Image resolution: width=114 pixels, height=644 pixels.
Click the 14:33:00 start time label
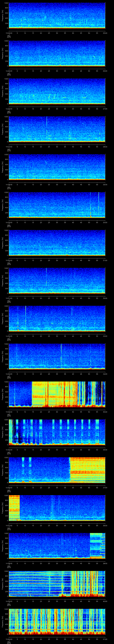pos(9,374)
